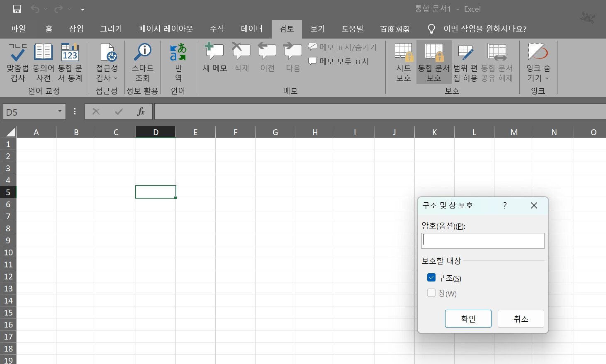Click 메모 모두 표시 show all comments

(339, 61)
